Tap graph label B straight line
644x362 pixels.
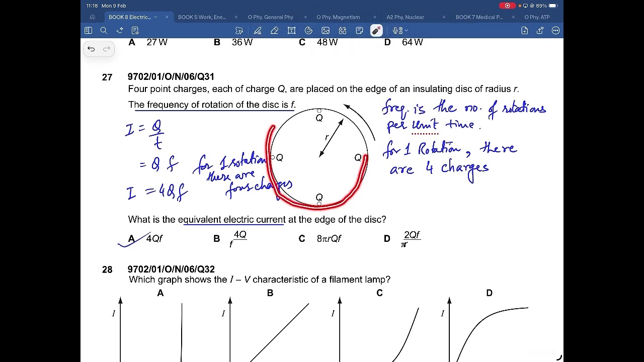270,293
